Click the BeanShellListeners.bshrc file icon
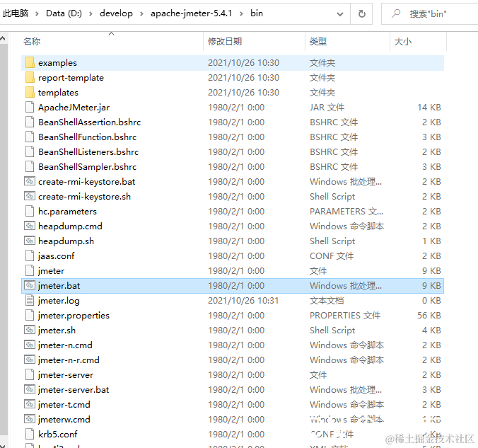478x448 pixels. pos(30,152)
